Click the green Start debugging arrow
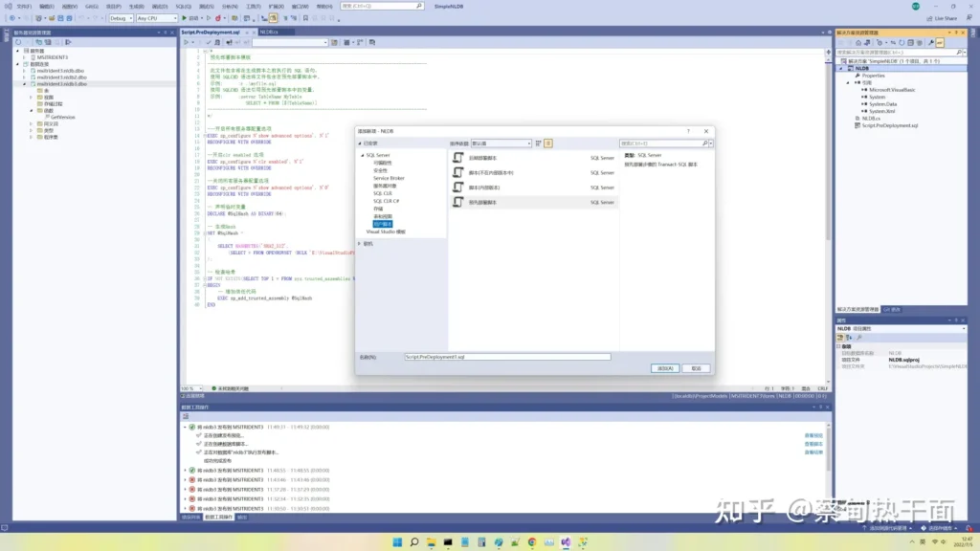Viewport: 980px width, 551px height. (185, 18)
